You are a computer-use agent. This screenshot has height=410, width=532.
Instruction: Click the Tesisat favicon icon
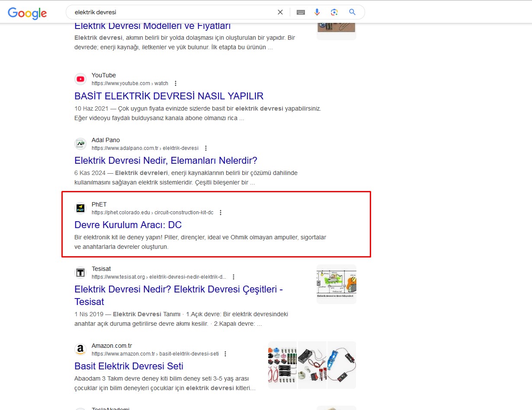pyautogui.click(x=80, y=273)
